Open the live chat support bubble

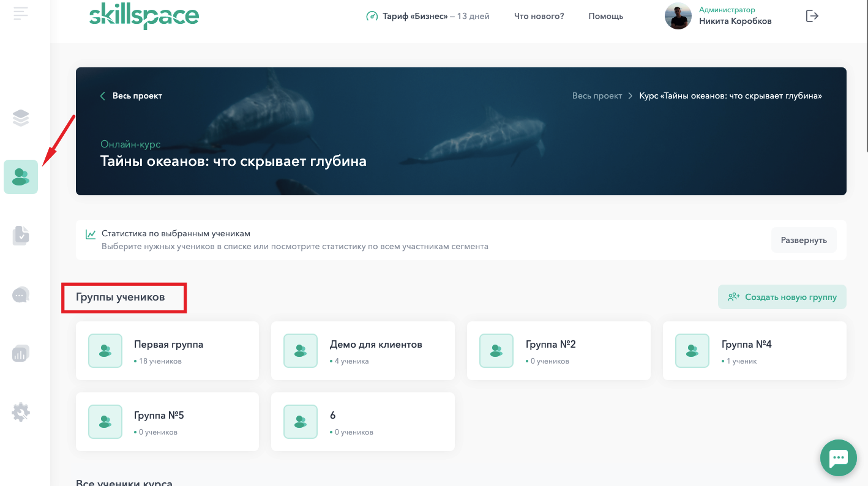click(838, 457)
